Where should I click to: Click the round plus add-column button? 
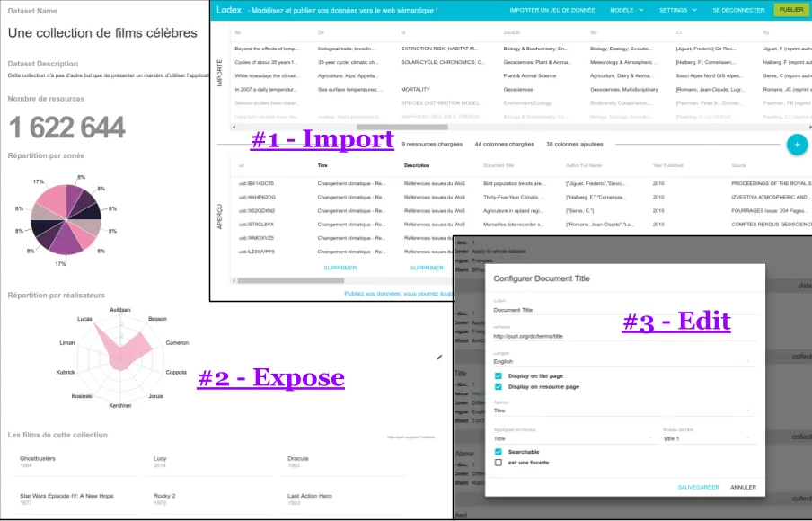pos(796,144)
